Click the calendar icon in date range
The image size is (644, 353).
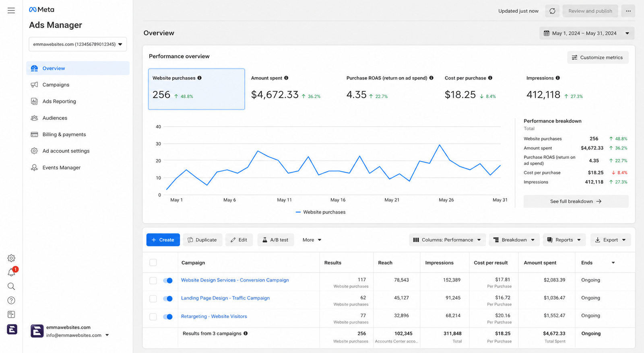point(546,33)
